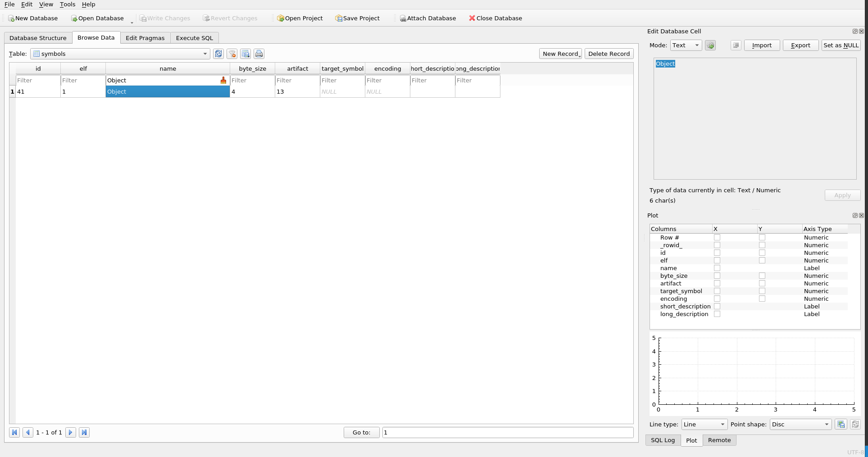The height and width of the screenshot is (457, 868).
Task: Check X axis for the name column
Action: 717,268
